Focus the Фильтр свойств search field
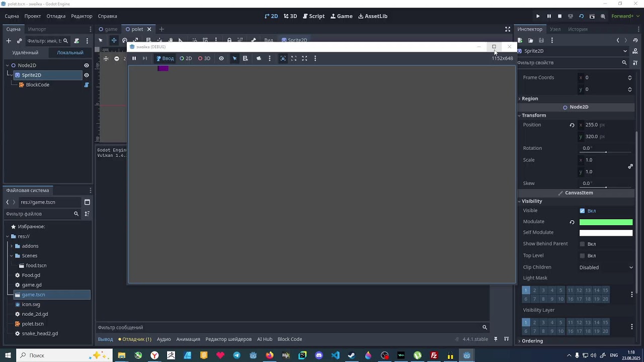The width and height of the screenshot is (644, 362). pos(573,63)
